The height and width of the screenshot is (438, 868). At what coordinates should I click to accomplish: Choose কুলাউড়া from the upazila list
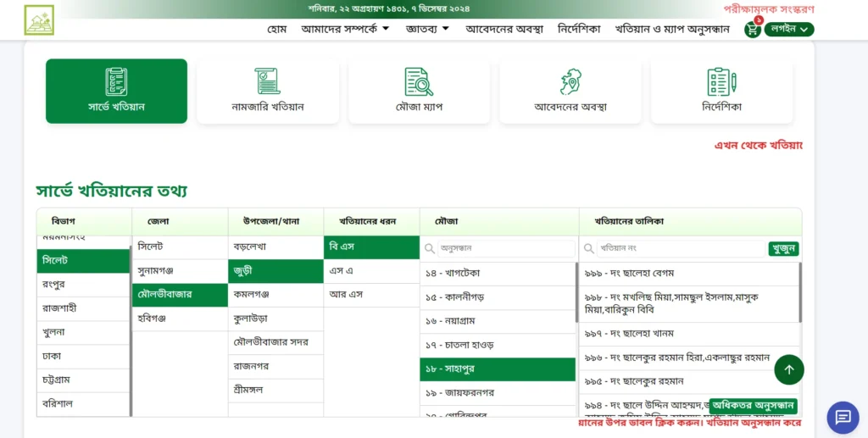[251, 319]
